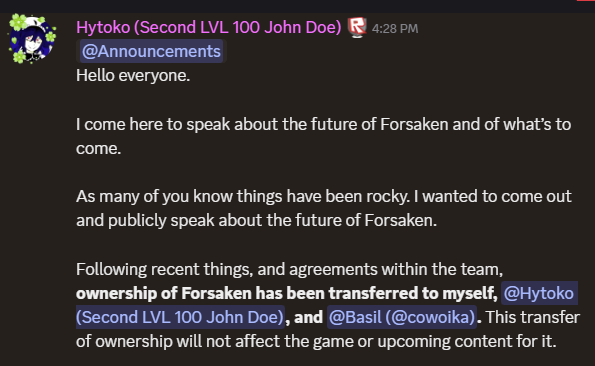
Task: Click the line "Following recent things, and agreements"
Action: pos(289,269)
